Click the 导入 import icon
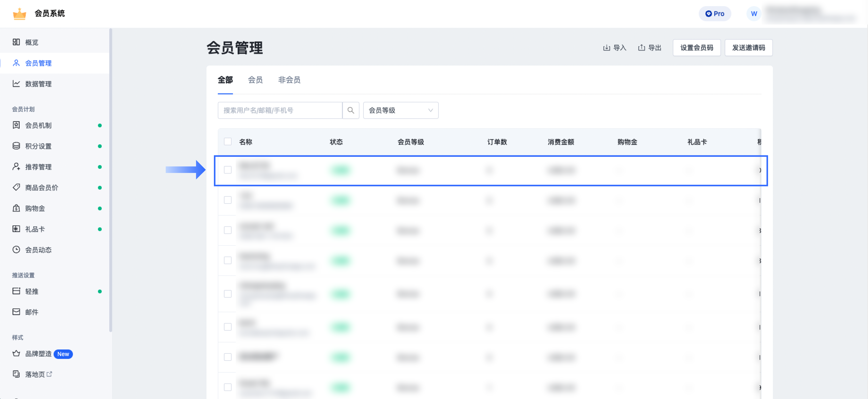 [606, 48]
